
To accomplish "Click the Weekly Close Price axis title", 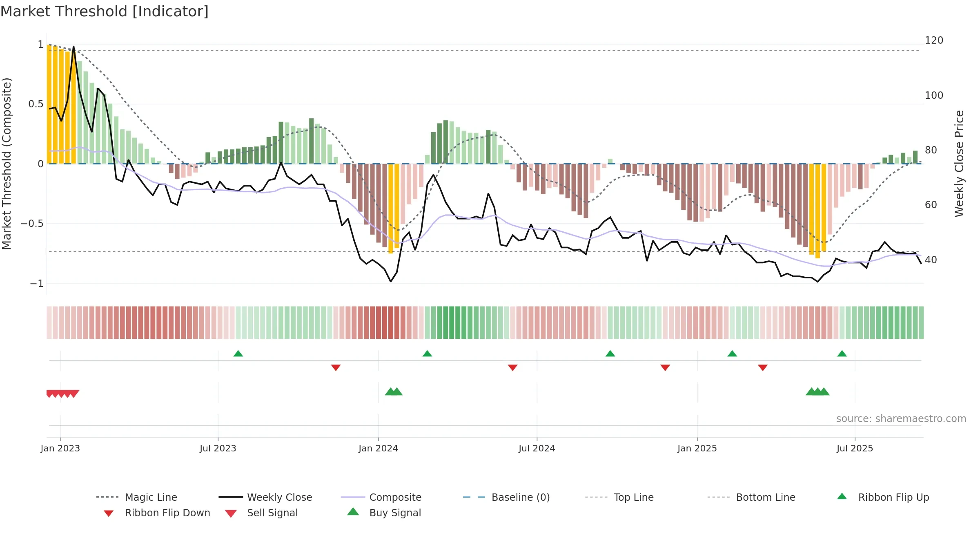I will (959, 163).
